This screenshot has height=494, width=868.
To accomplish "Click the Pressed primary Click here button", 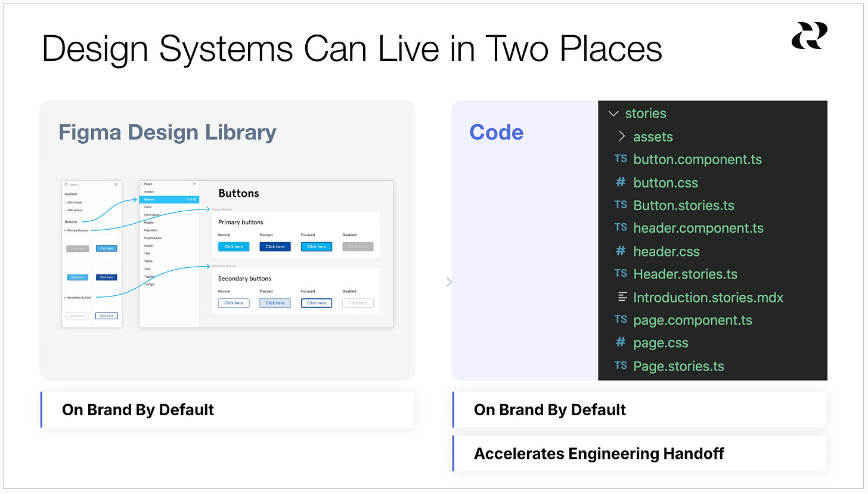I will [275, 246].
